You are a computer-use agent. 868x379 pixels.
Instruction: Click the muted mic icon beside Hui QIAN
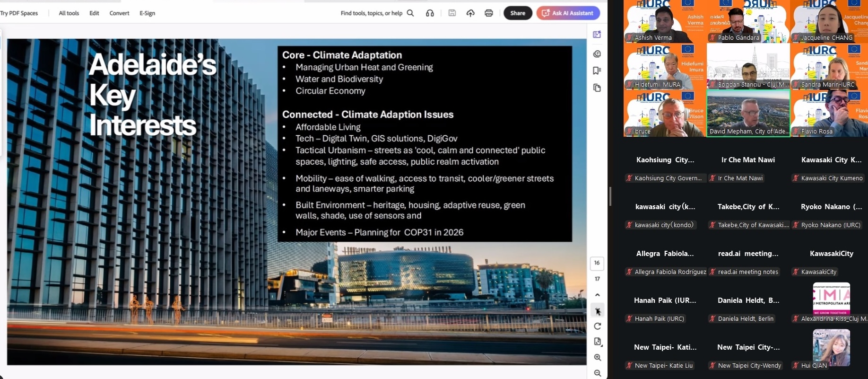pos(796,366)
